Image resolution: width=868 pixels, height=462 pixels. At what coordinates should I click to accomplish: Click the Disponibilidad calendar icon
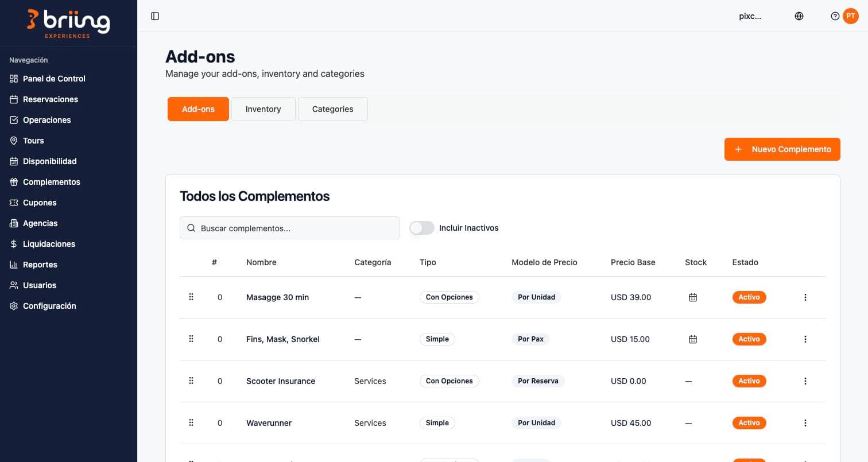[x=14, y=161]
